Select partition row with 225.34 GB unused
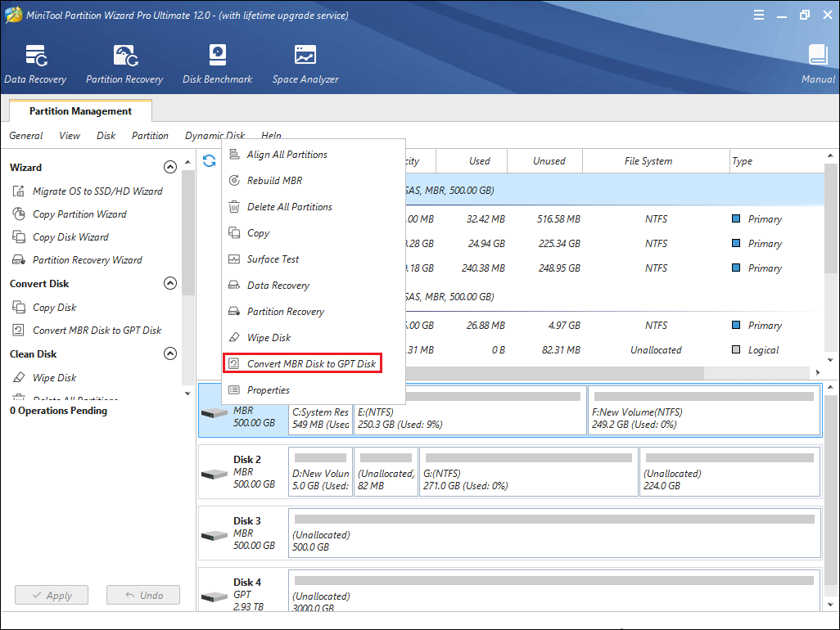 [x=615, y=244]
